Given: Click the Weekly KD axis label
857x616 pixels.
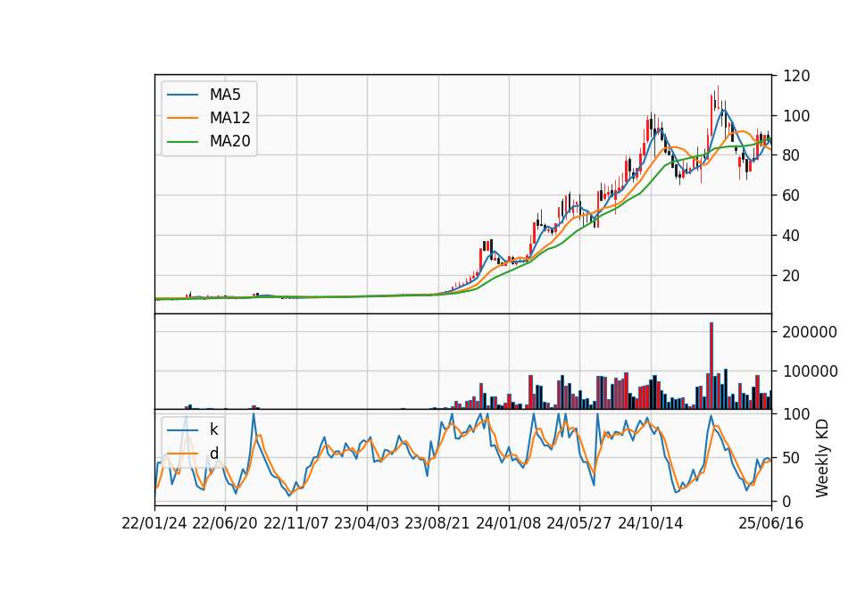Looking at the screenshot, I should [822, 459].
